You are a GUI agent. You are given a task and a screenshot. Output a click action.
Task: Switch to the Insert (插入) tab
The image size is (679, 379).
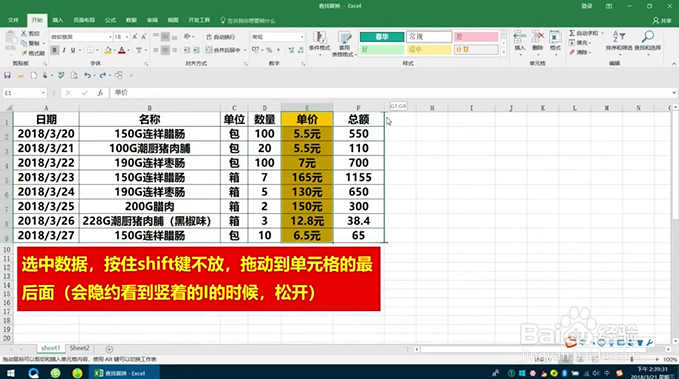(58, 20)
